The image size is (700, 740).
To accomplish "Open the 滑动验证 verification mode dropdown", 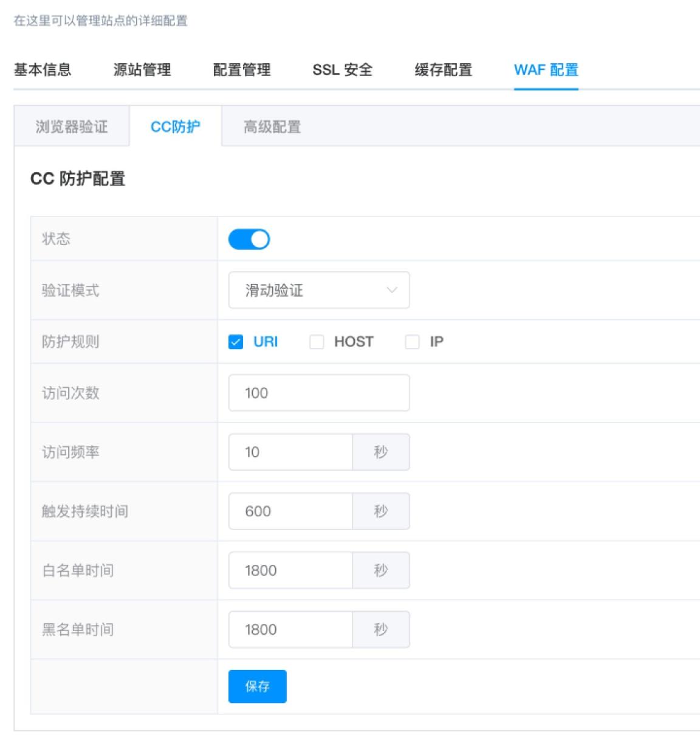I will tap(318, 290).
